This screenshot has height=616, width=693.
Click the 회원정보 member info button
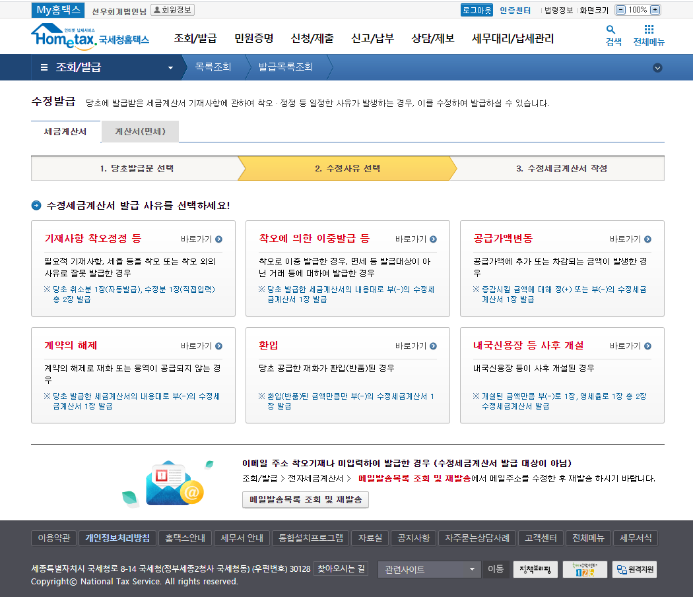(x=172, y=10)
